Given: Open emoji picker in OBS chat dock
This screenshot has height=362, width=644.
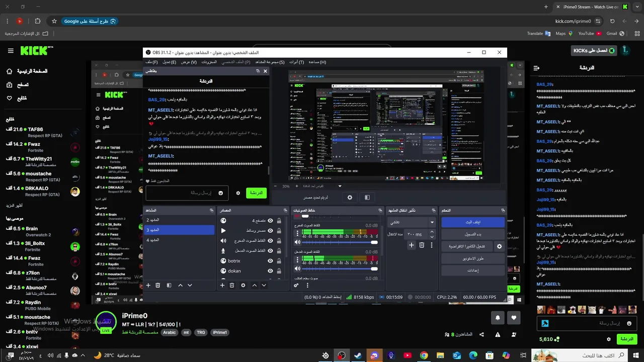Looking at the screenshot, I should (x=220, y=193).
